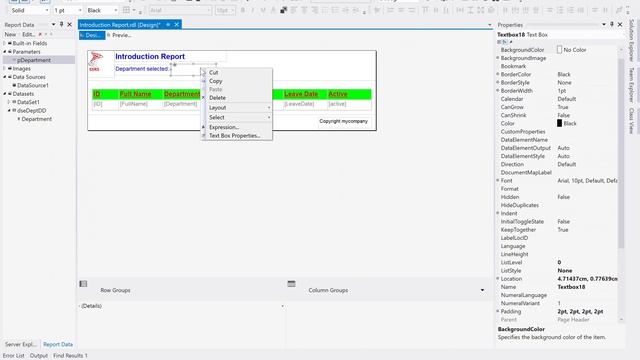Open the background color tool in toolbar

coord(283,10)
